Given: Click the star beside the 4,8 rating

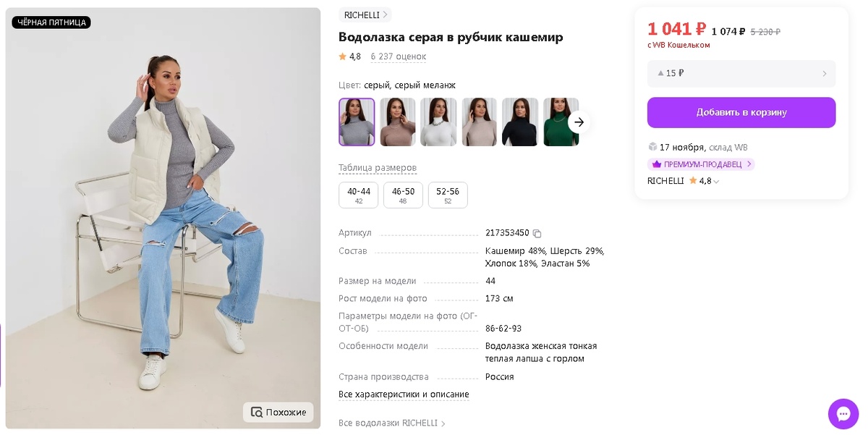Looking at the screenshot, I should (341, 56).
